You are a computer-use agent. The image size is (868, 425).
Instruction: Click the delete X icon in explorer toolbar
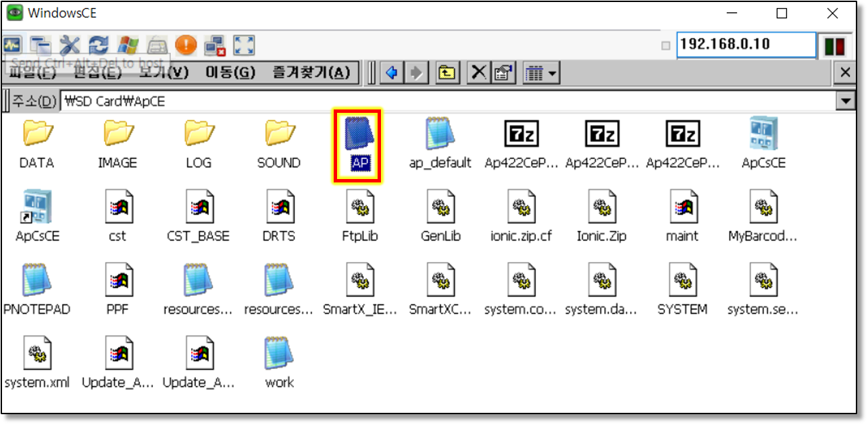pos(478,73)
